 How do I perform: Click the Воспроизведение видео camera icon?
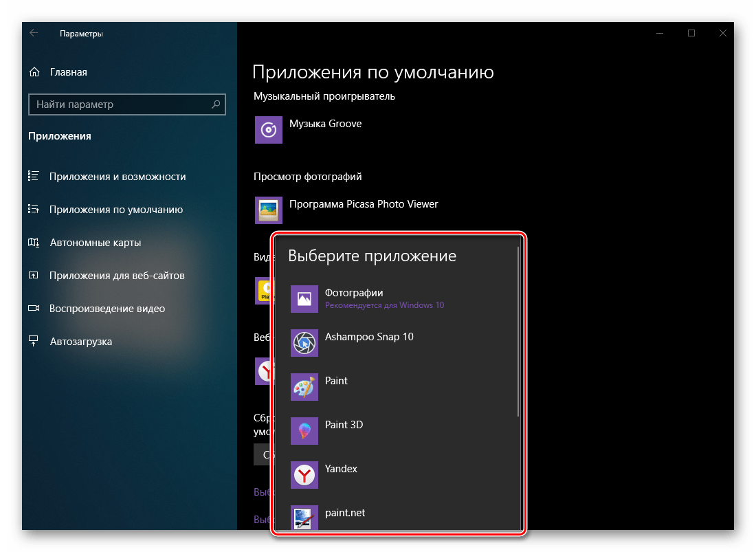point(34,308)
